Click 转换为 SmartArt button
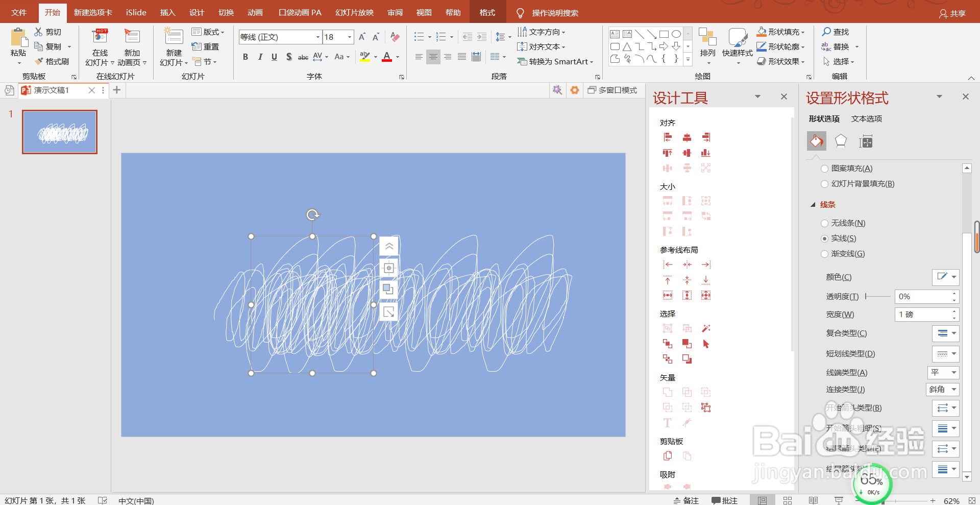This screenshot has width=980, height=505. (555, 61)
